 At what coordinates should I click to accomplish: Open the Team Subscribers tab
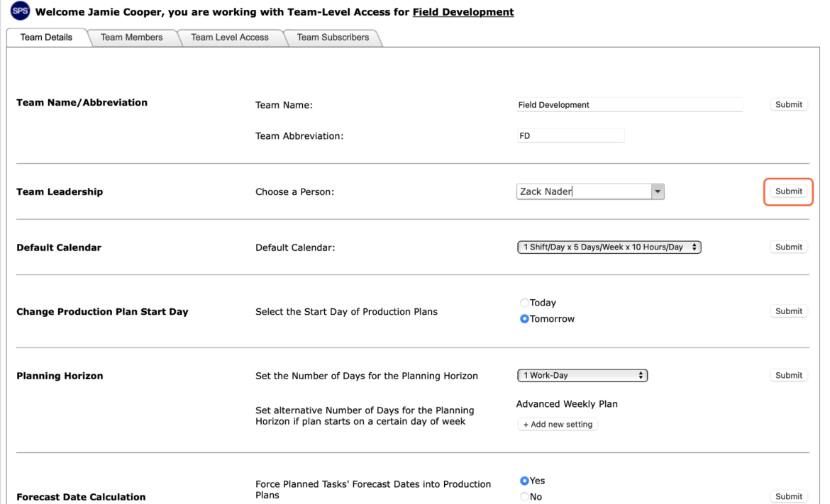coord(333,38)
